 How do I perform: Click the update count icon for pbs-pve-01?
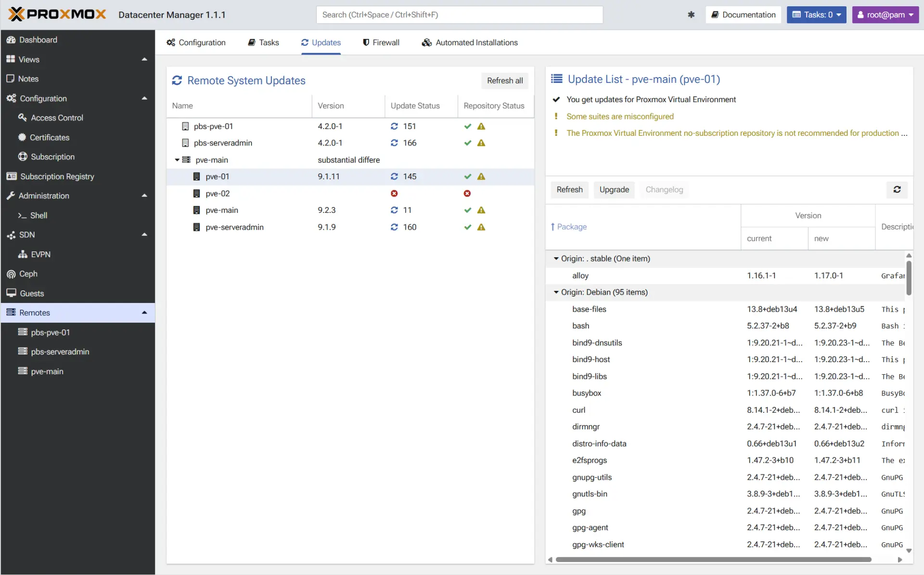click(x=394, y=126)
